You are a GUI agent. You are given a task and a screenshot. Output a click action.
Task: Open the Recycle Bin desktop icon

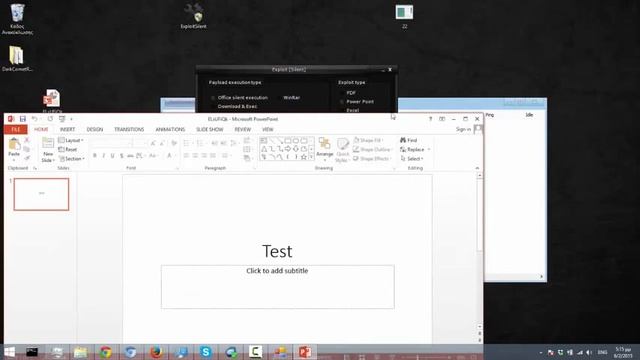[x=17, y=19]
